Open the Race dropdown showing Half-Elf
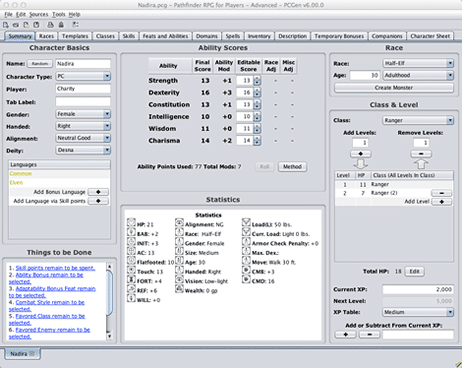This screenshot has width=470, height=374. (x=418, y=63)
